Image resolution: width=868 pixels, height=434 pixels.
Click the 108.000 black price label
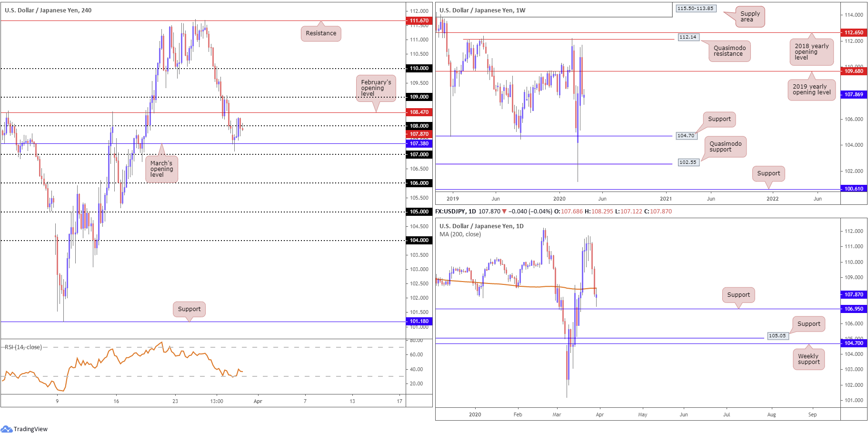419,126
